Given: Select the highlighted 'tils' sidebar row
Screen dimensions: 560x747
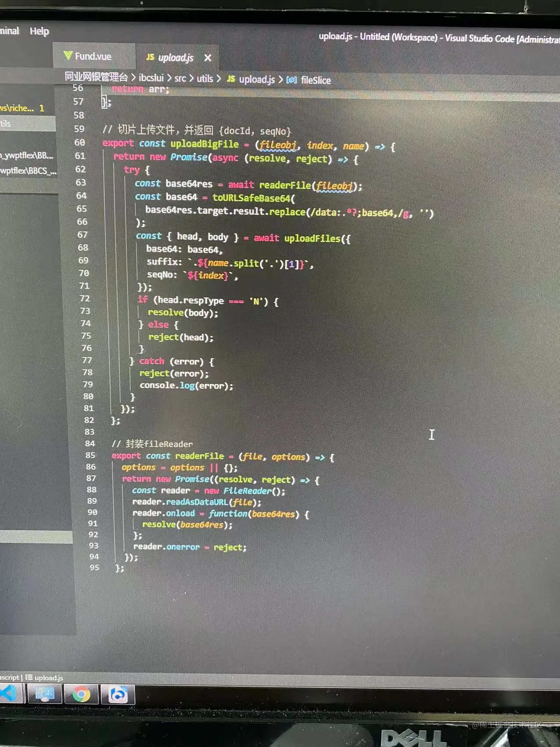Looking at the screenshot, I should point(28,124).
